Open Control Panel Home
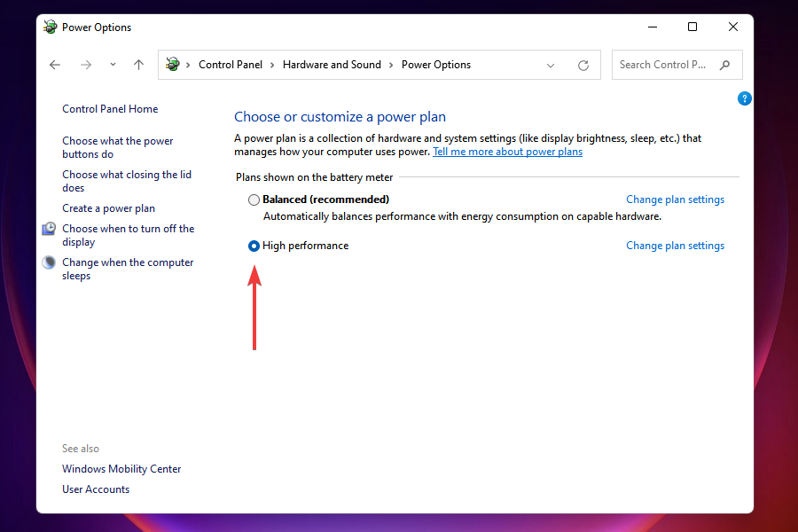Screen dimensions: 798x532 tap(110, 109)
